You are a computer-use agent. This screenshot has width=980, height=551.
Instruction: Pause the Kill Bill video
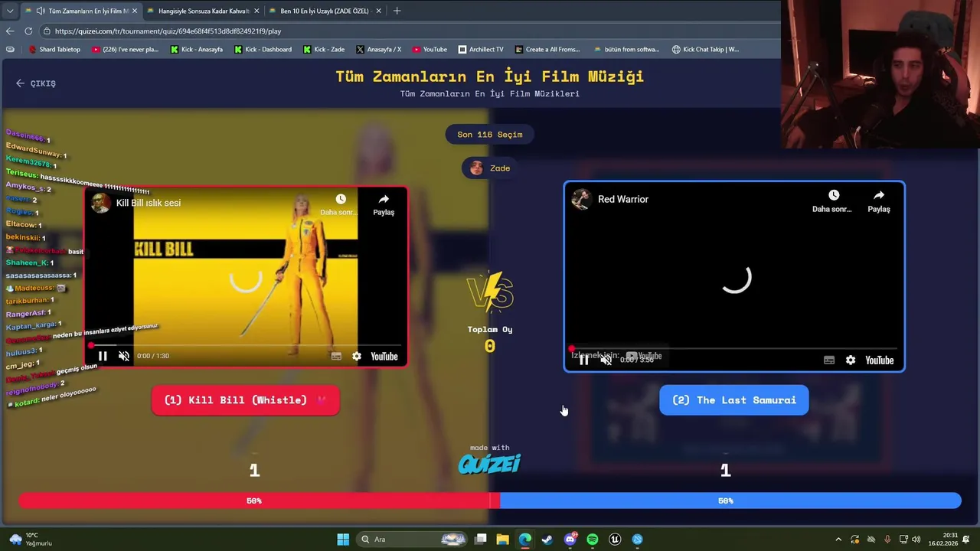pyautogui.click(x=103, y=356)
